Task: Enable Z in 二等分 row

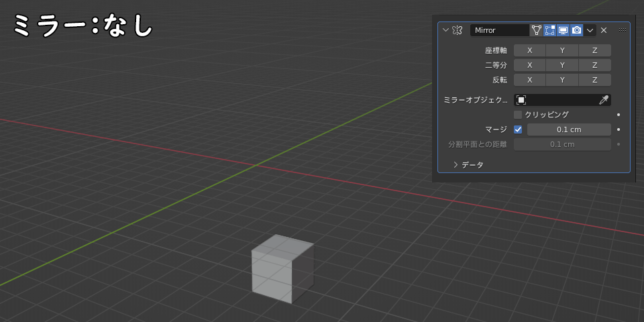Action: 595,65
